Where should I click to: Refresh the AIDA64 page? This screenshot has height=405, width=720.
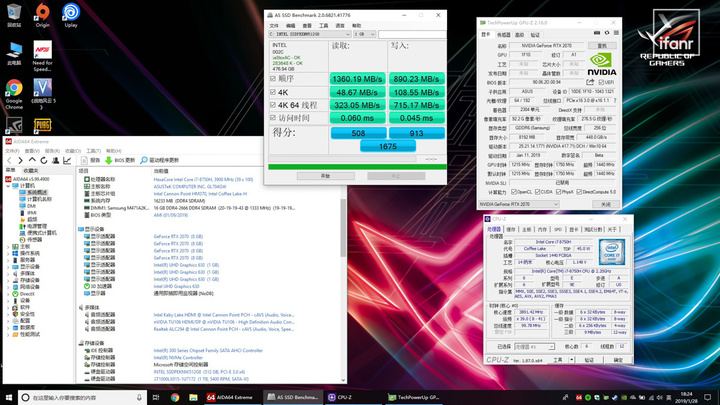tap(44, 160)
